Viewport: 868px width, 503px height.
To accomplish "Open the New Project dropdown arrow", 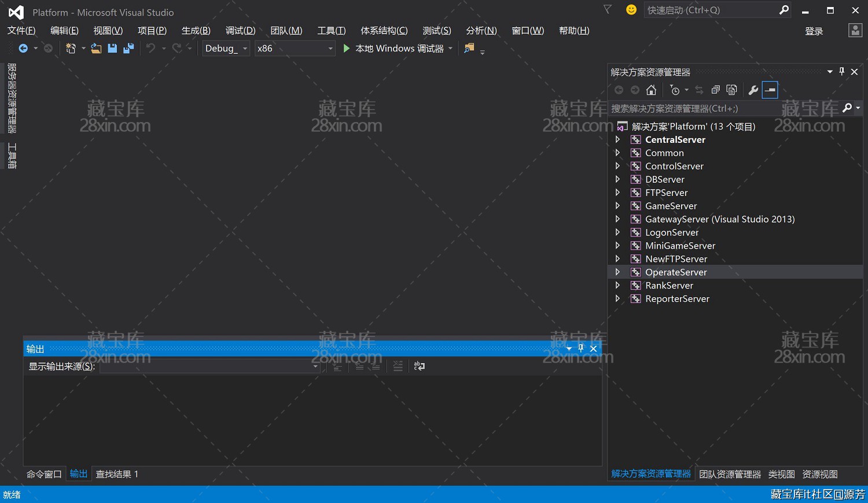I will (83, 49).
